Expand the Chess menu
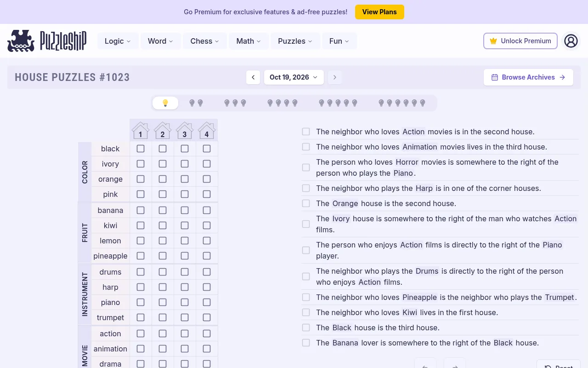588x368 pixels. (x=205, y=41)
